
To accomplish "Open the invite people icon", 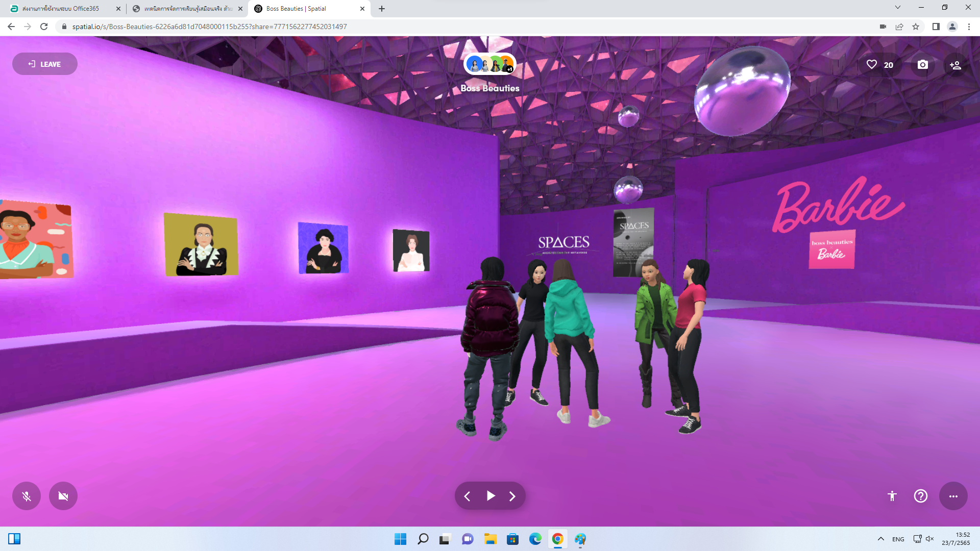I will (955, 65).
